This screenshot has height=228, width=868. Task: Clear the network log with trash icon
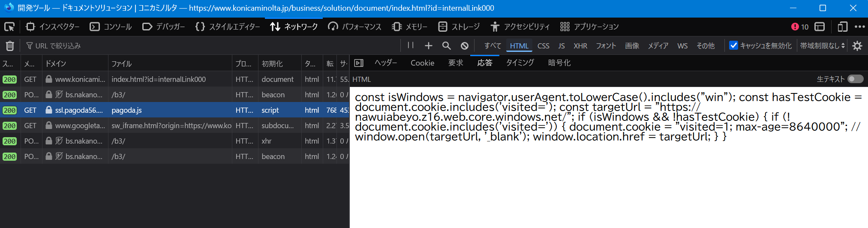pos(10,46)
